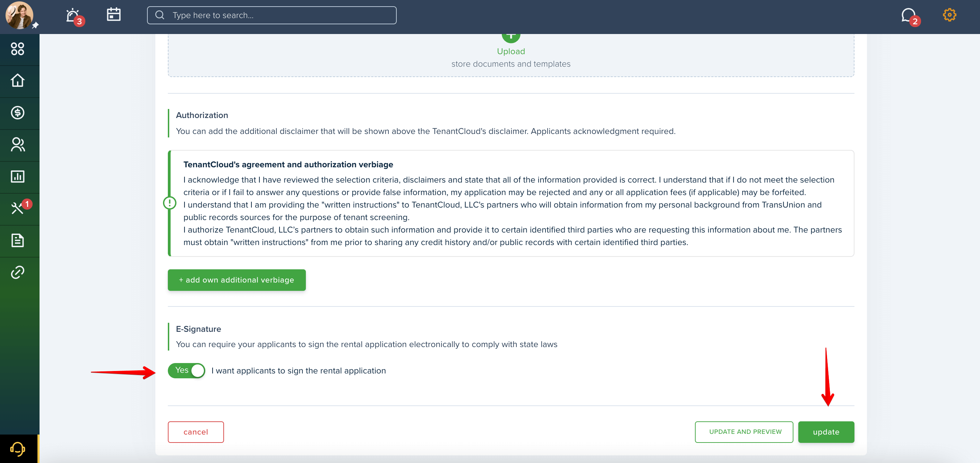Open the calendar icon in top bar
The width and height of the screenshot is (980, 463).
tap(113, 15)
